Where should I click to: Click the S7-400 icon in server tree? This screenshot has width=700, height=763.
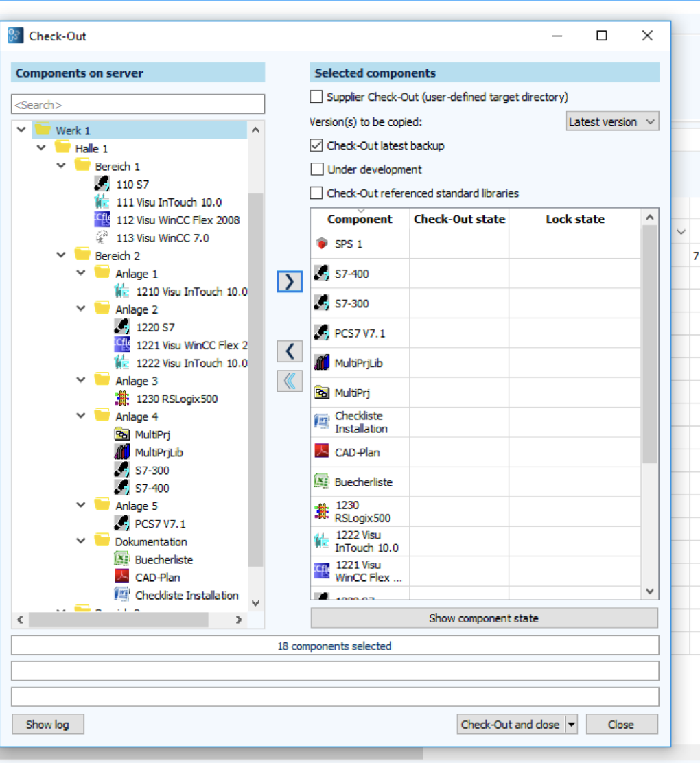[121, 488]
